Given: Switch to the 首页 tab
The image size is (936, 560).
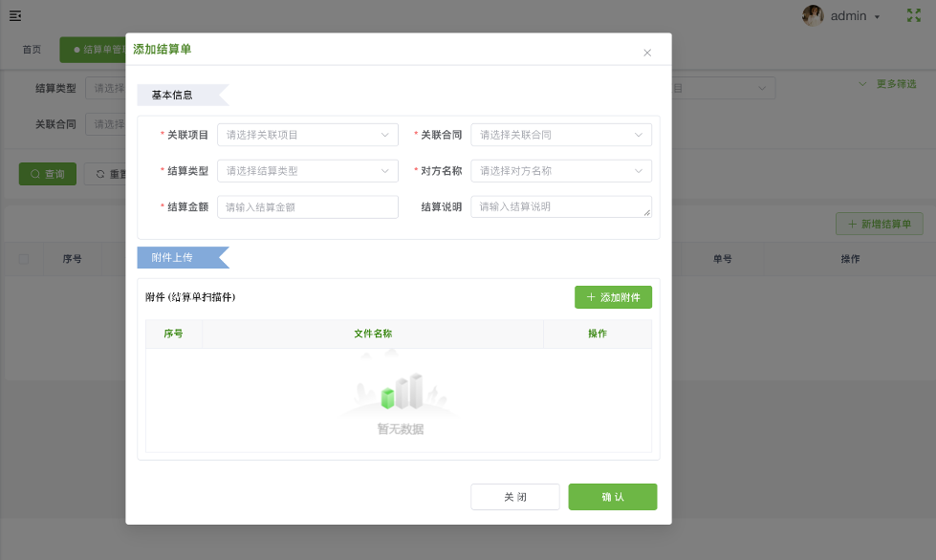Looking at the screenshot, I should click(32, 49).
